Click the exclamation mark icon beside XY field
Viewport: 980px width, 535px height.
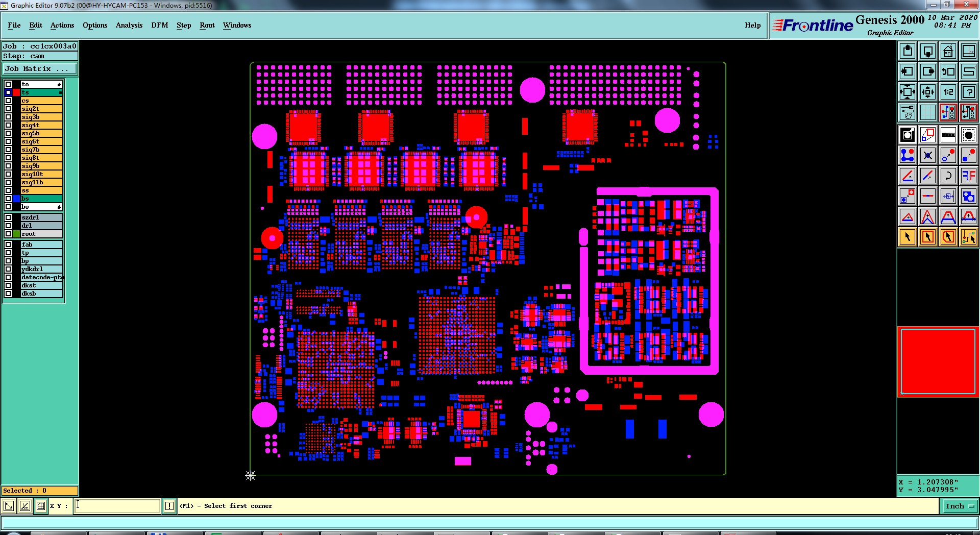coord(169,506)
